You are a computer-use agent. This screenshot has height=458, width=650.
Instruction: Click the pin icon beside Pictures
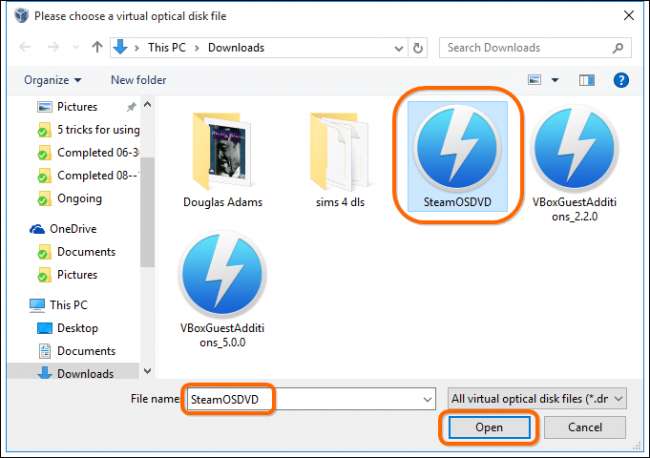click(x=131, y=107)
